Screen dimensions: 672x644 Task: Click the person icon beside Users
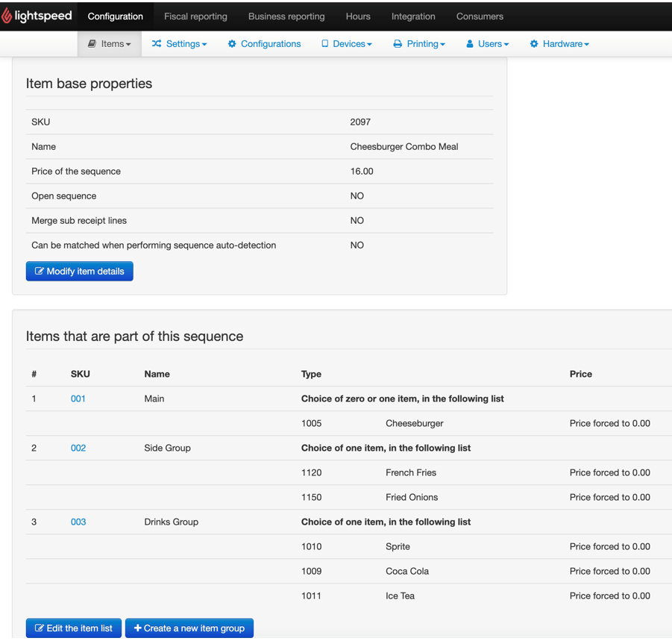[x=470, y=44]
